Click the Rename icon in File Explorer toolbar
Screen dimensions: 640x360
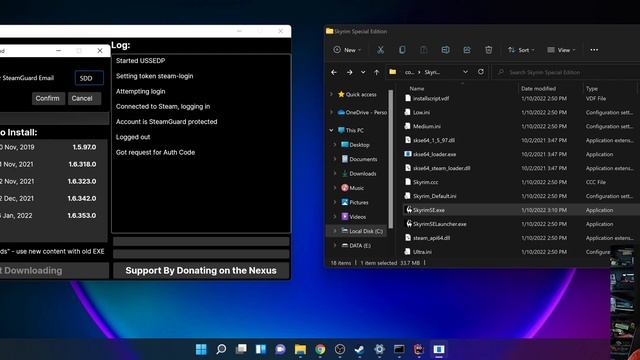445,50
